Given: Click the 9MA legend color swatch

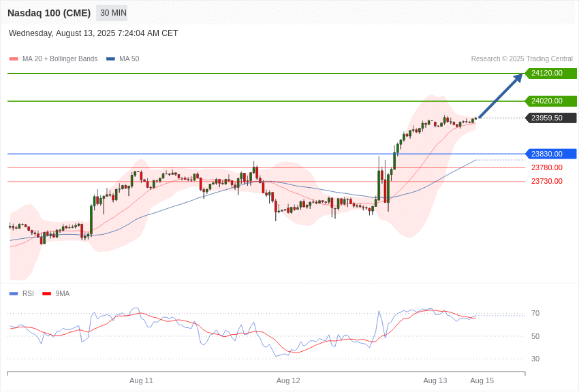Looking at the screenshot, I should [46, 294].
